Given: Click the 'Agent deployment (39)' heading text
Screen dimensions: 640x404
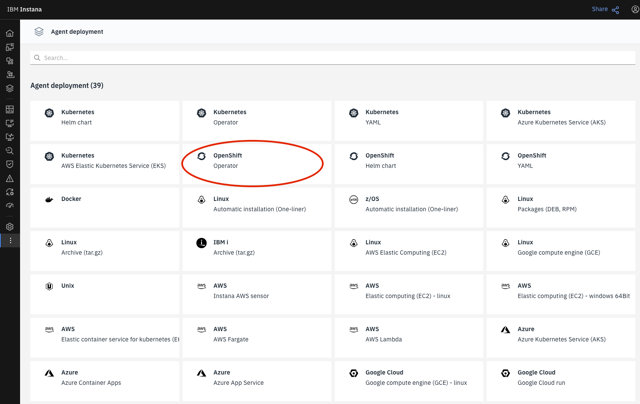Looking at the screenshot, I should (67, 85).
